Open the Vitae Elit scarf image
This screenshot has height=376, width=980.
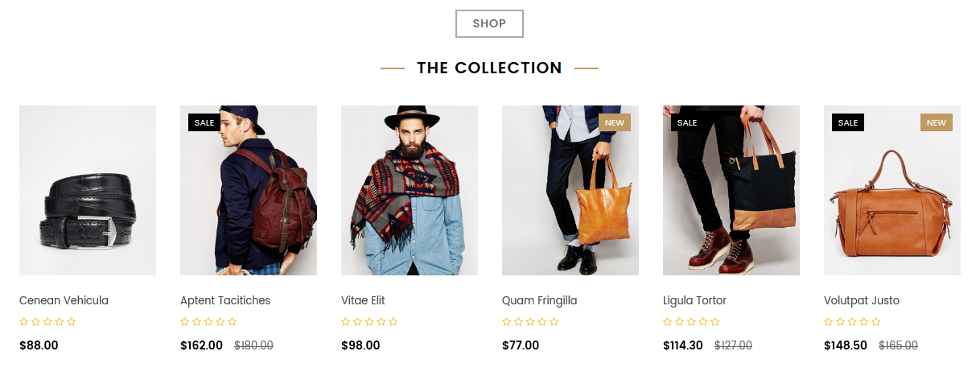click(410, 190)
